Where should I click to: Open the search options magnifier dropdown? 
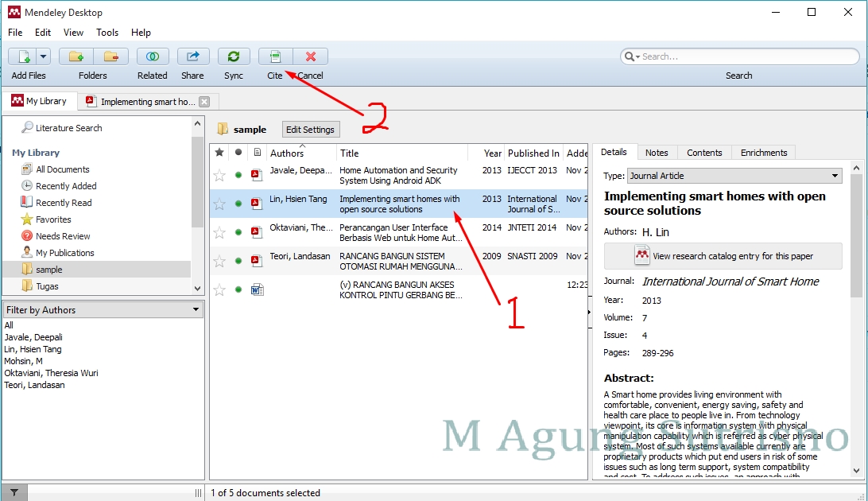click(632, 56)
